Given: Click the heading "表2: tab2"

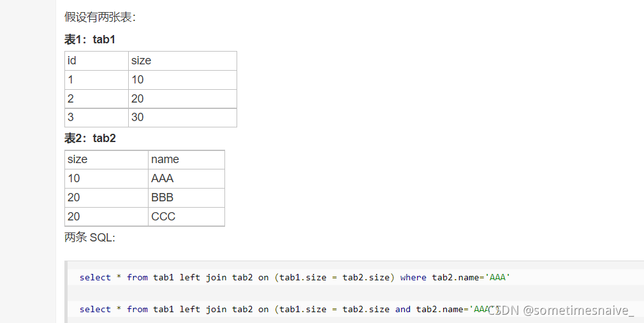Looking at the screenshot, I should tap(90, 138).
